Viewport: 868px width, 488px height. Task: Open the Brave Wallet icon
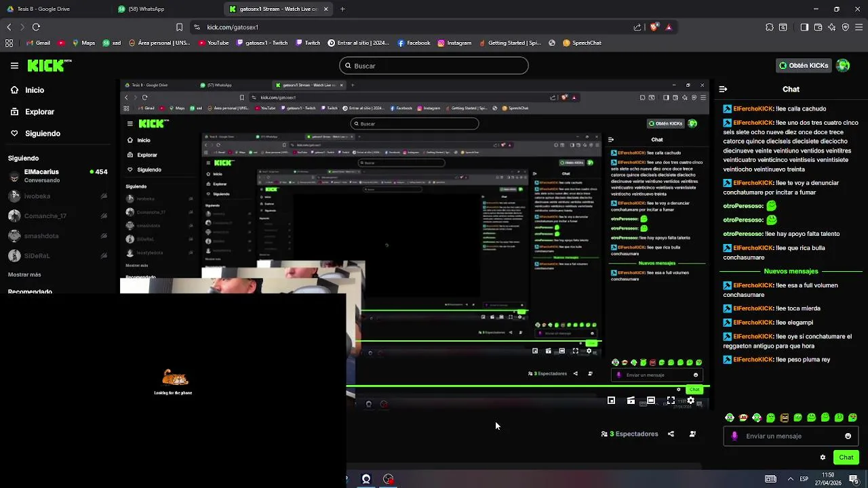(818, 27)
